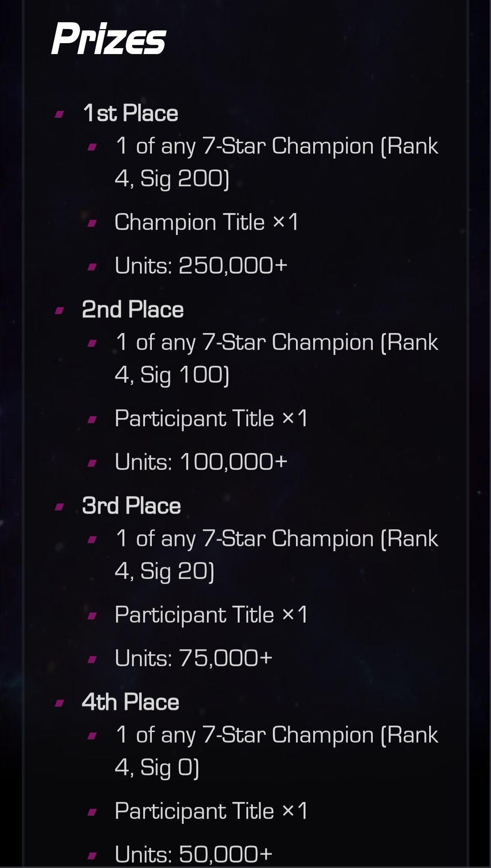Click the bullet beside Champion Title ×1

[x=92, y=223]
